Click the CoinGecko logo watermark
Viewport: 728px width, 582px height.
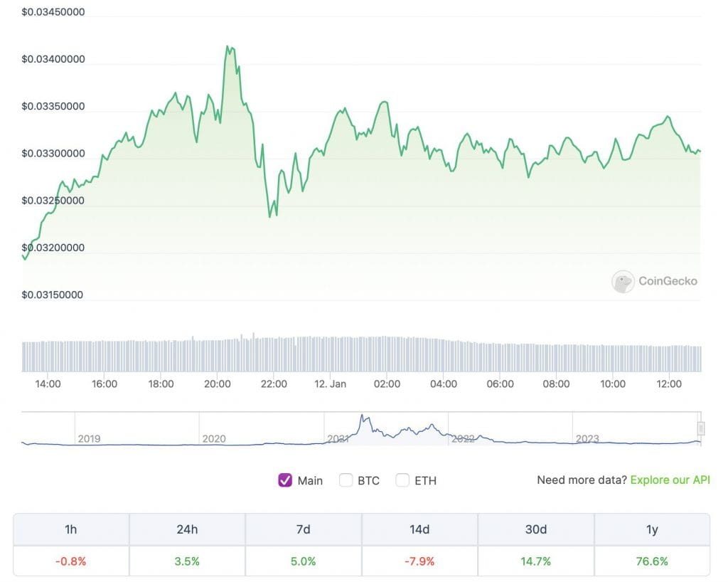coord(654,282)
